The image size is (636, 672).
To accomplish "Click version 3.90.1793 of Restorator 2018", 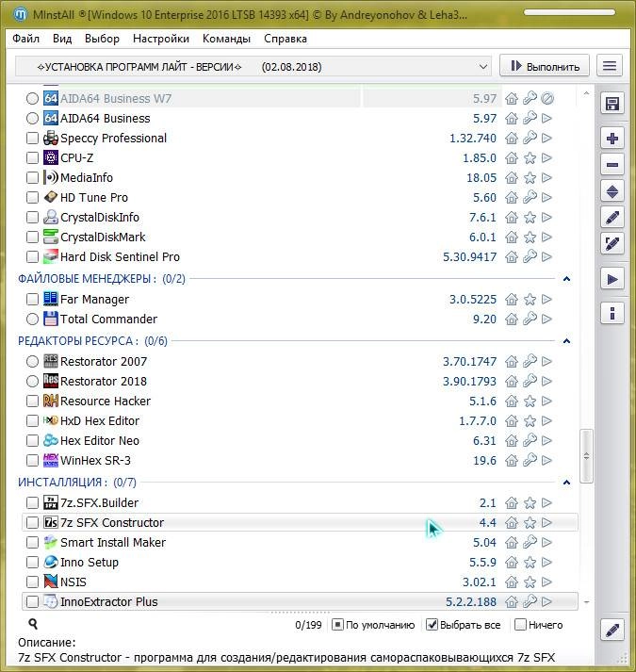I will click(x=469, y=381).
